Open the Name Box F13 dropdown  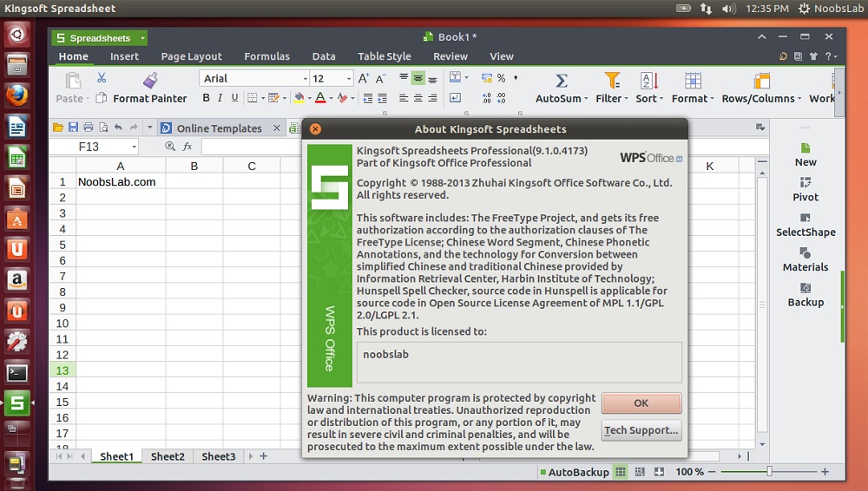[x=134, y=147]
